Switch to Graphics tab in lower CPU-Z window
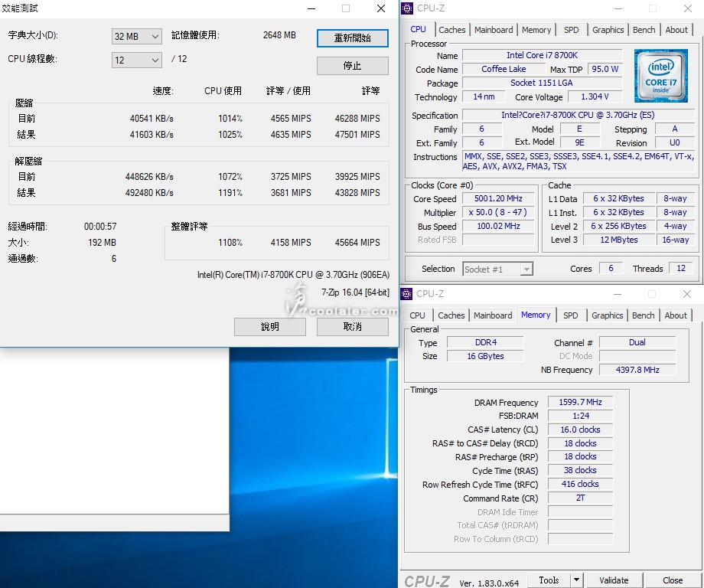 click(x=607, y=315)
